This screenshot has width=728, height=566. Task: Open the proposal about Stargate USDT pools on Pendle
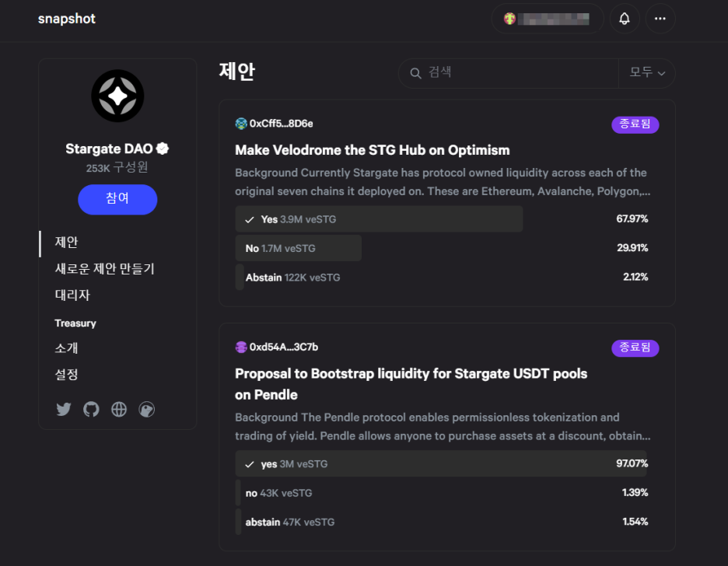click(x=411, y=384)
